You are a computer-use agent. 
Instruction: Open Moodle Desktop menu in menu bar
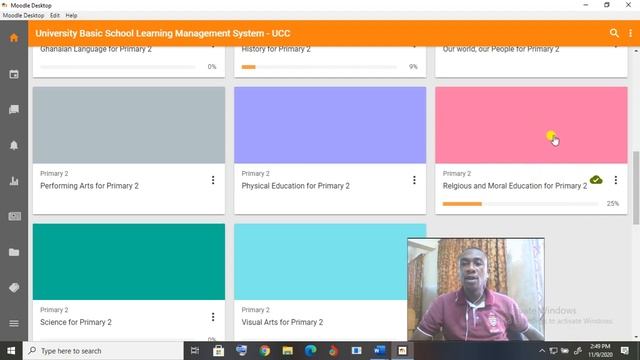pyautogui.click(x=23, y=16)
